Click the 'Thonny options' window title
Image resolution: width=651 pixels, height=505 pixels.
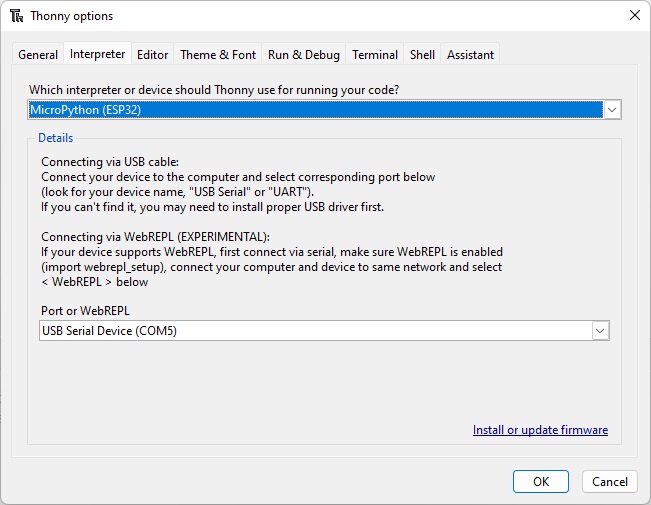pos(71,16)
